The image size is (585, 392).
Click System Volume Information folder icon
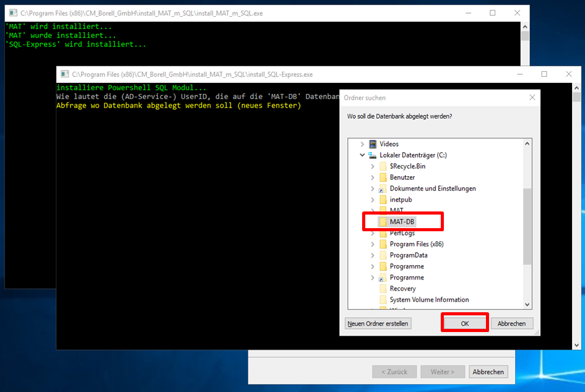coord(383,300)
